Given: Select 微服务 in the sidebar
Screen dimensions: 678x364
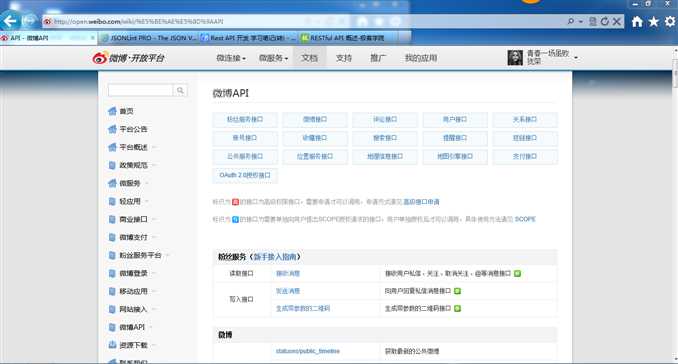Looking at the screenshot, I should [x=130, y=183].
